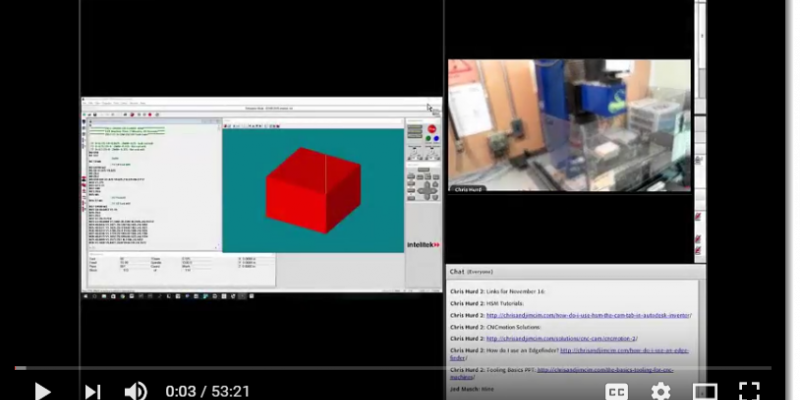800x400 pixels.
Task: Click the Intelitek logo
Action: [423, 245]
